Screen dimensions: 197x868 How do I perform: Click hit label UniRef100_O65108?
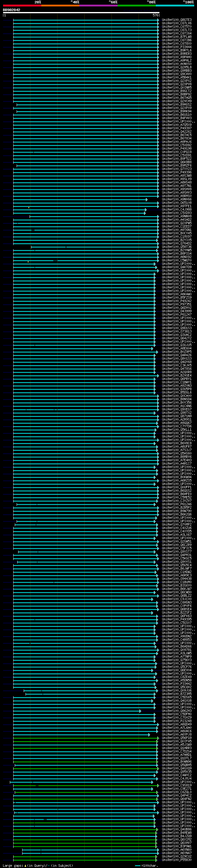[176, 203]
